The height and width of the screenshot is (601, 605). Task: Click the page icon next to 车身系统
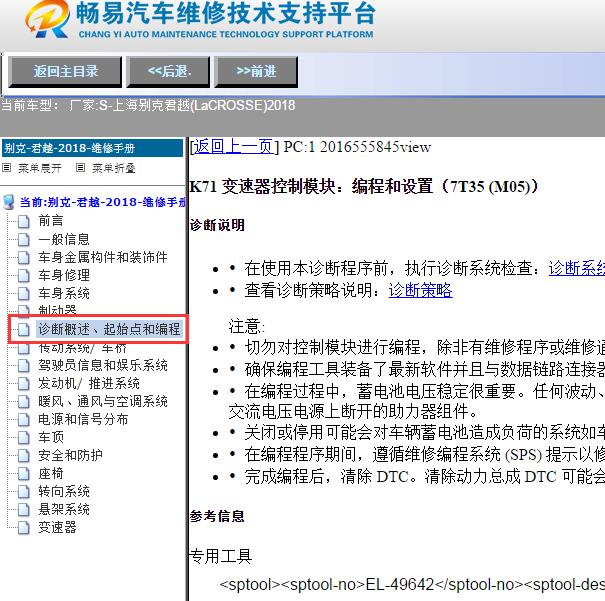click(x=24, y=294)
